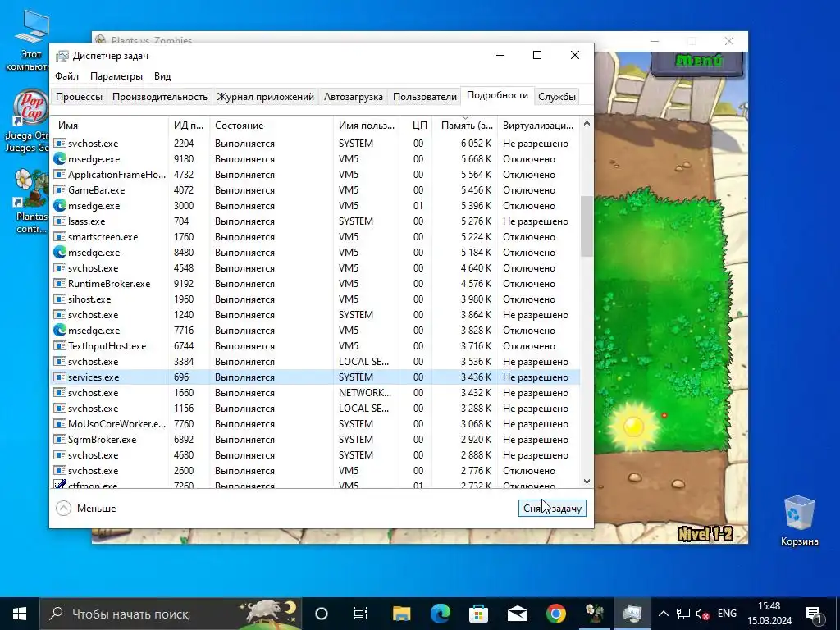Image resolution: width=840 pixels, height=630 pixels.
Task: Switch to Процессы tab
Action: click(79, 97)
